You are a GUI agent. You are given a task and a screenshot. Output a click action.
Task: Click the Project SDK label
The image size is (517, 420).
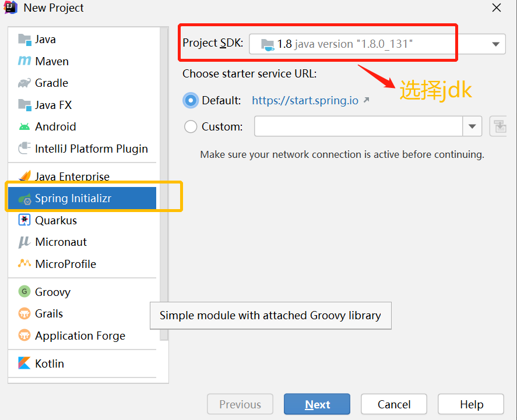click(213, 43)
